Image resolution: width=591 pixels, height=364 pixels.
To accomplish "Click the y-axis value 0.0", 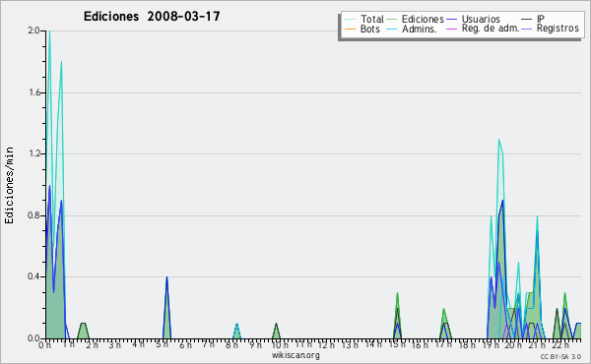I will [33, 338].
